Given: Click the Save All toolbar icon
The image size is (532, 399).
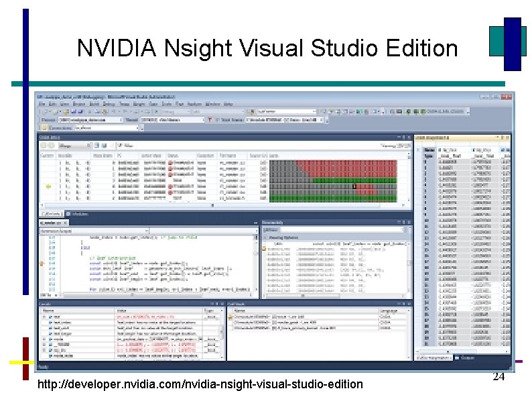Looking at the screenshot, I should coord(80,111).
